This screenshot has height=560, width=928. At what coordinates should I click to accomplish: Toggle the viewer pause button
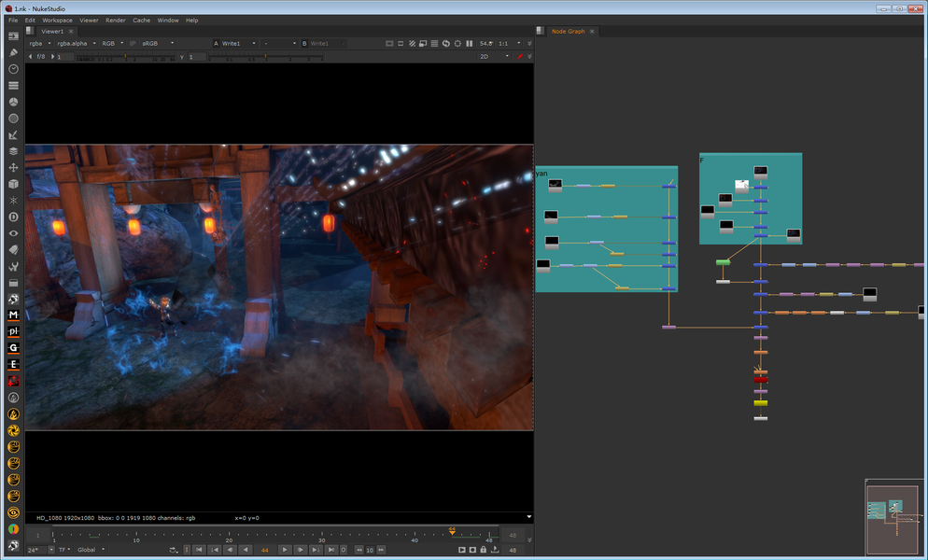470,44
